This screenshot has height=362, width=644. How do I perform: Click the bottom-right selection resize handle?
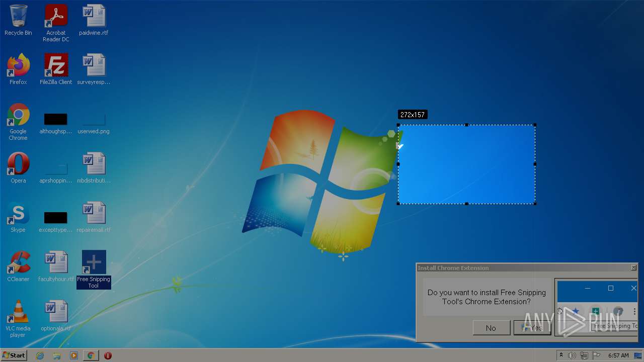[x=535, y=204]
